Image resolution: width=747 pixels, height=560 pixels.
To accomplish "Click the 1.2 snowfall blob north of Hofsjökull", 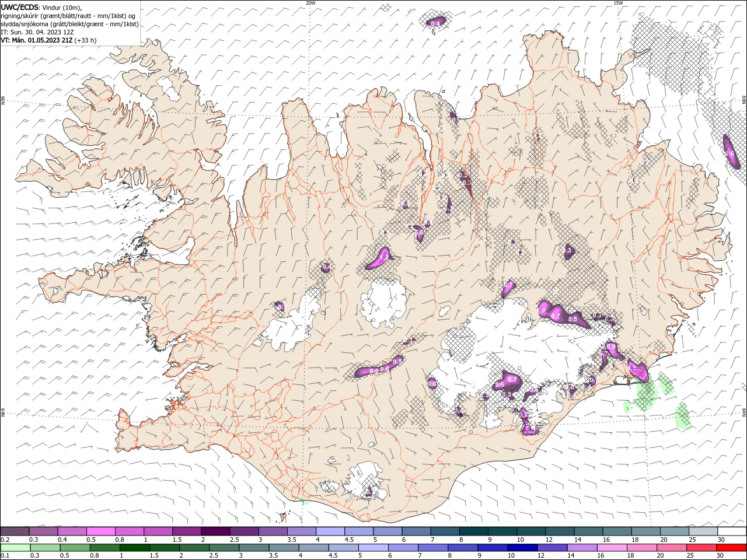I will click(x=380, y=258).
